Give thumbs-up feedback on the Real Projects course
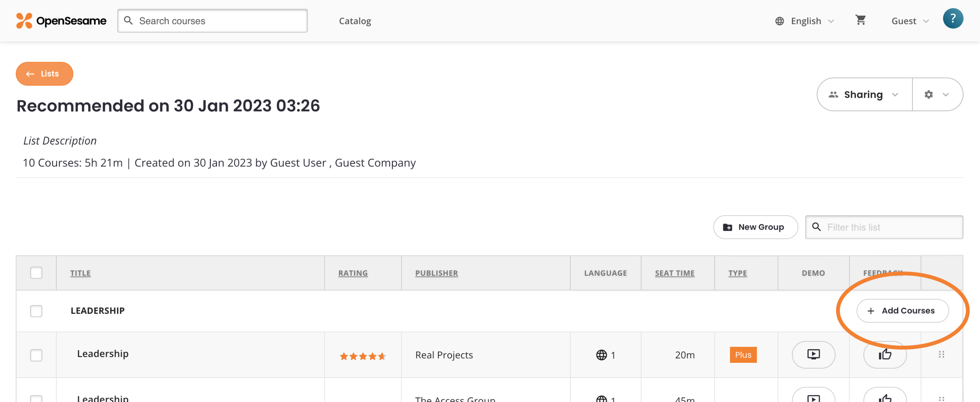The width and height of the screenshot is (980, 402). point(885,355)
